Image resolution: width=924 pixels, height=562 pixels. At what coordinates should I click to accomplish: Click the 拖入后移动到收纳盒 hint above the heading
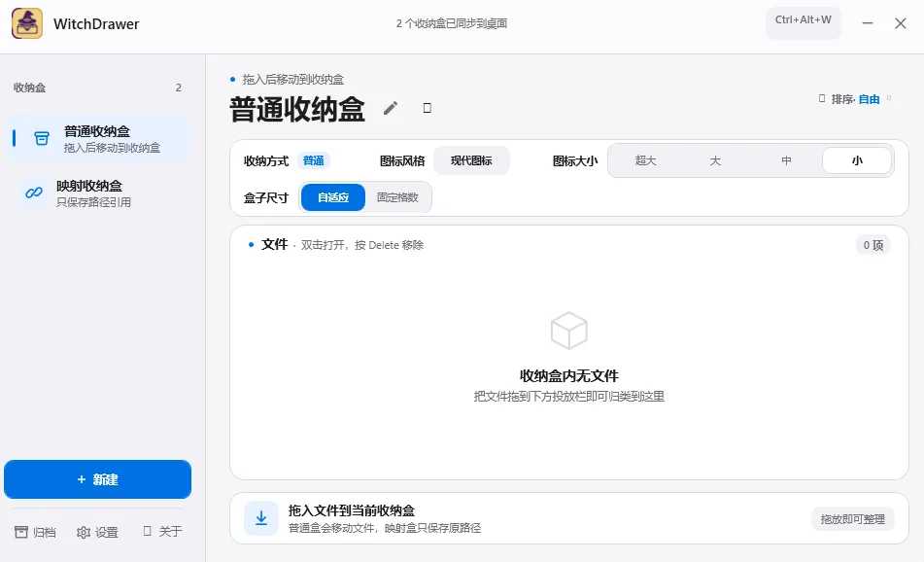(x=292, y=79)
